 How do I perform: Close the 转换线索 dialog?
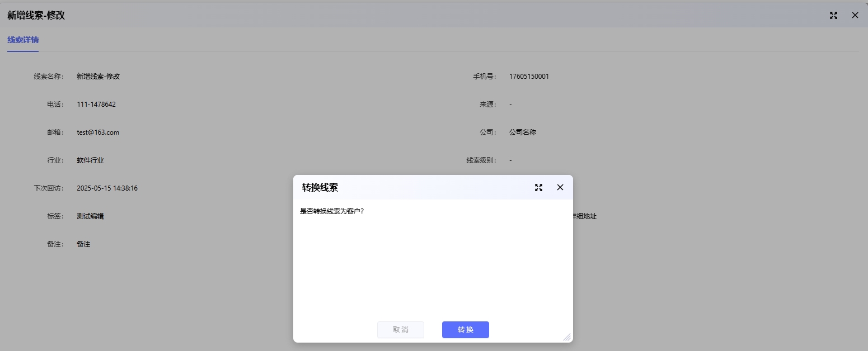(x=560, y=188)
